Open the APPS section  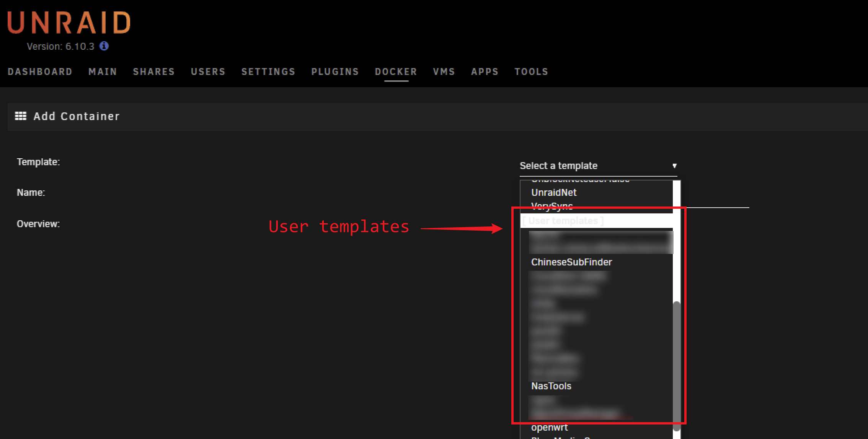[483, 72]
